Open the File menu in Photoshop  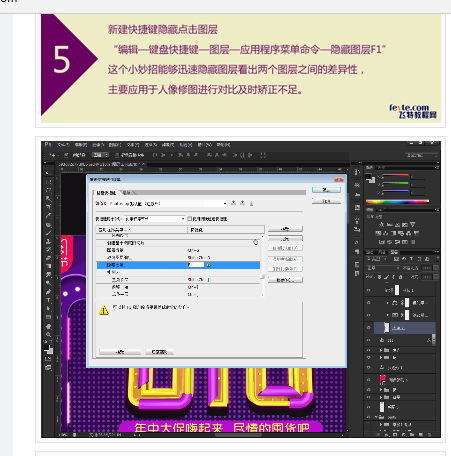click(x=63, y=145)
